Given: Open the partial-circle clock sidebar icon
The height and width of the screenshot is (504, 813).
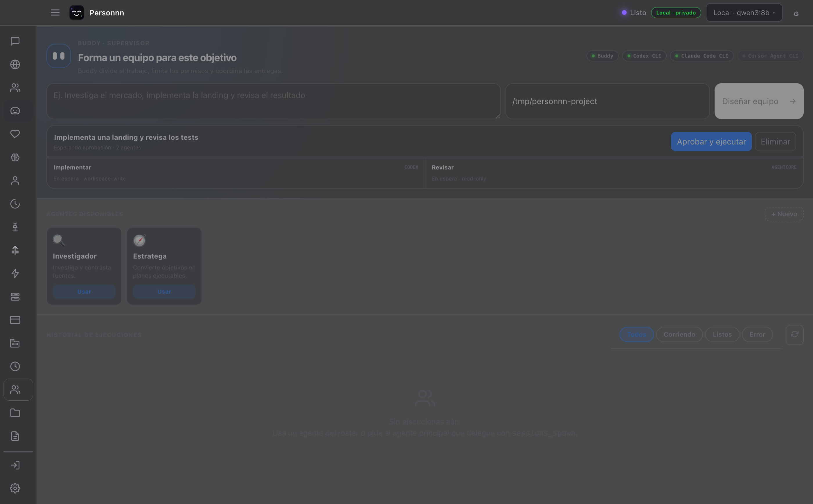Looking at the screenshot, I should point(15,204).
